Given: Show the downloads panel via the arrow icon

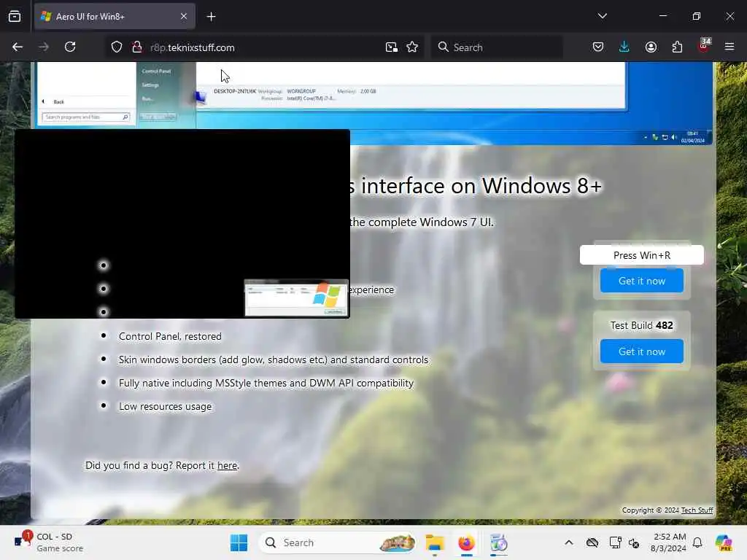Looking at the screenshot, I should (x=624, y=47).
